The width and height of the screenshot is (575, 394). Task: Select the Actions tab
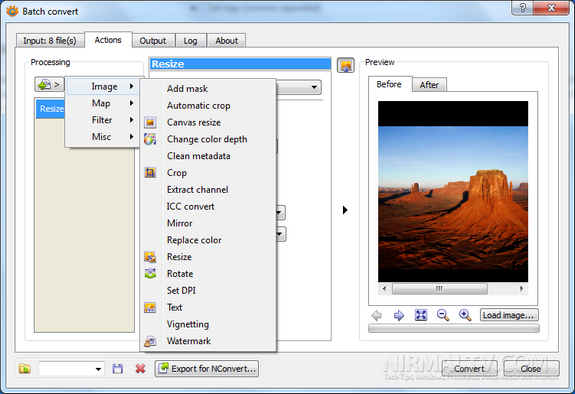108,40
